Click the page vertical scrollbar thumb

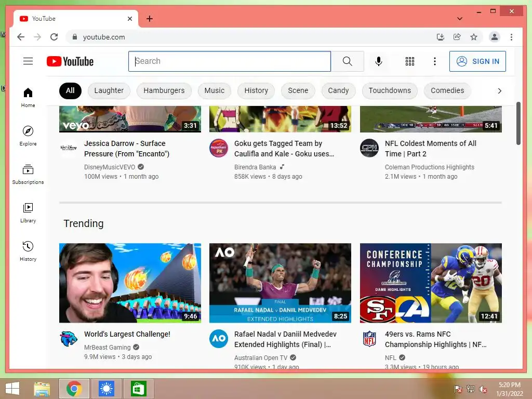coord(518,124)
